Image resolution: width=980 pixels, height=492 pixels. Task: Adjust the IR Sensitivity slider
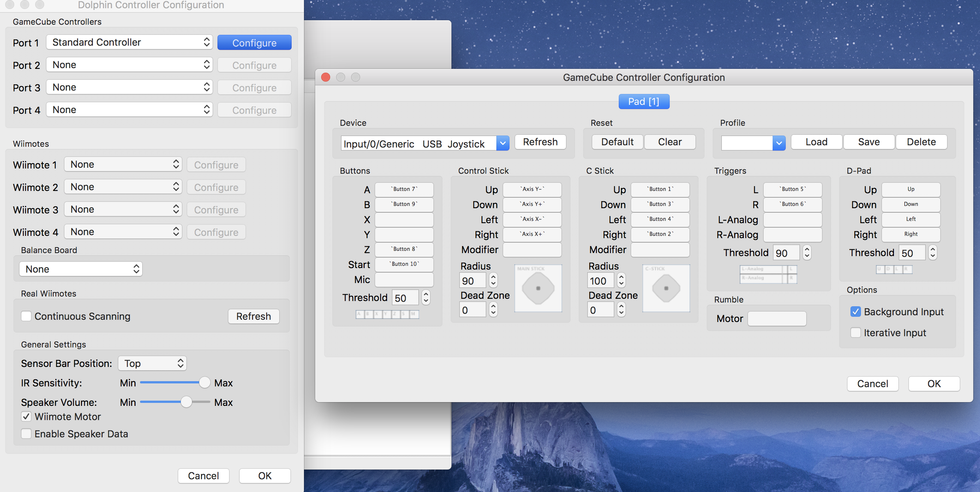175,382
